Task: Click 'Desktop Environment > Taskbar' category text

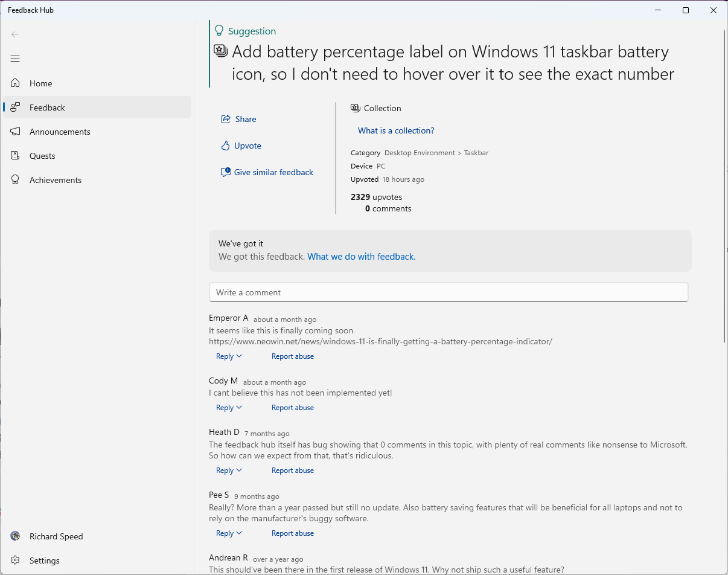Action: (436, 153)
